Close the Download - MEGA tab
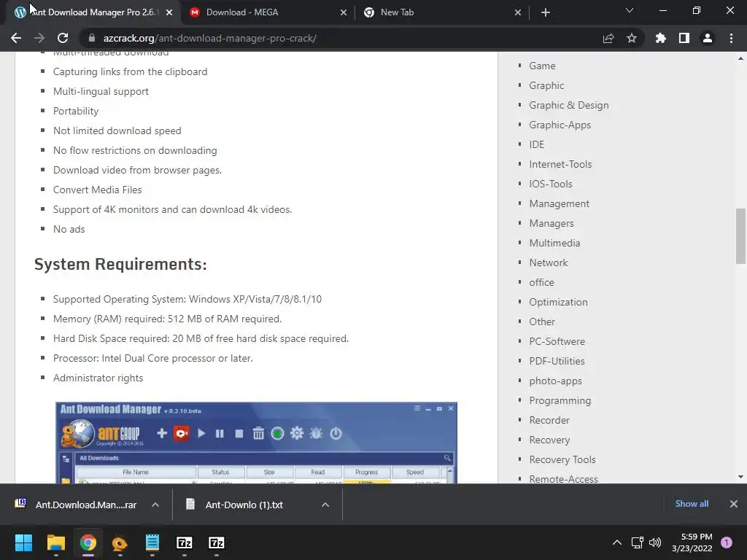Image resolution: width=747 pixels, height=560 pixels. (x=344, y=12)
